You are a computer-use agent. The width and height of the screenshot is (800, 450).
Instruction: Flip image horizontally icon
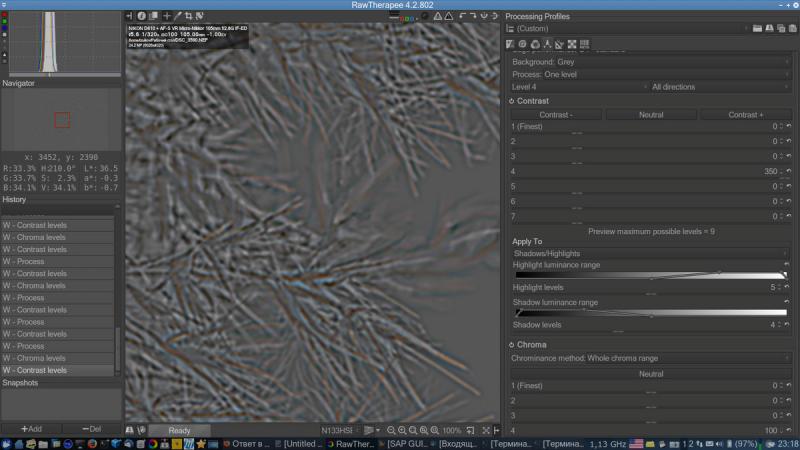point(484,16)
